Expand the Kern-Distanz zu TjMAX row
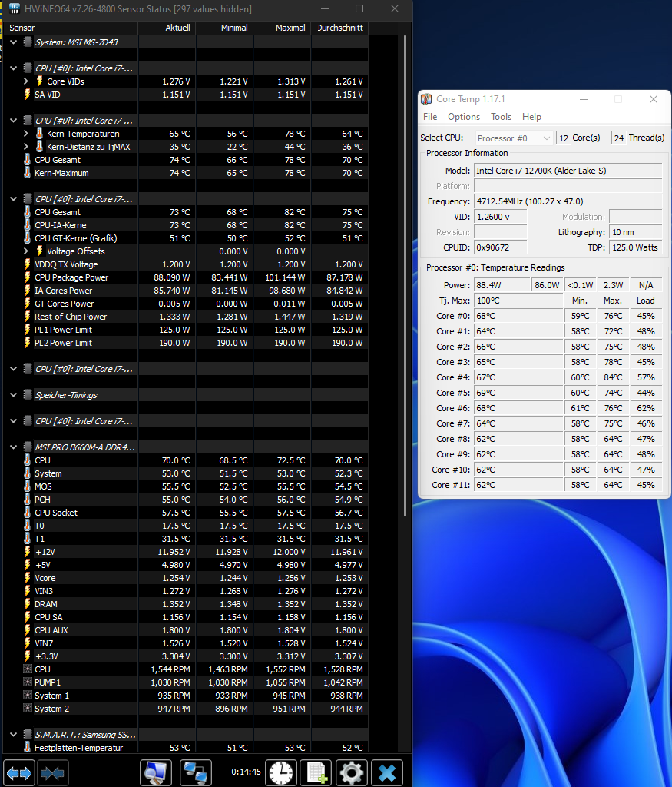This screenshot has height=787, width=672. click(x=26, y=147)
